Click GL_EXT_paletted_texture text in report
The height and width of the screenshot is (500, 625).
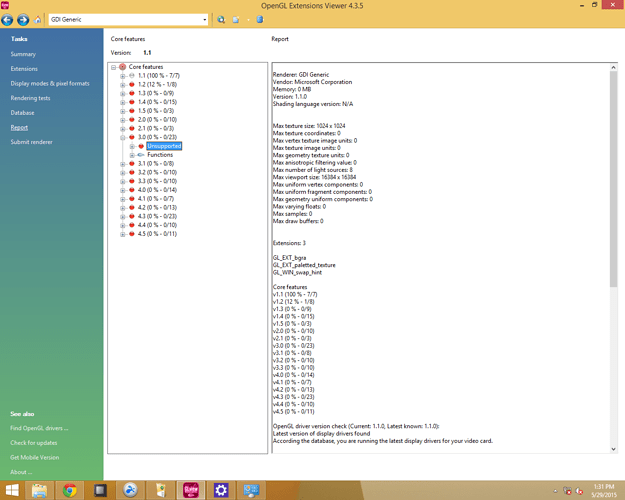[x=304, y=265]
